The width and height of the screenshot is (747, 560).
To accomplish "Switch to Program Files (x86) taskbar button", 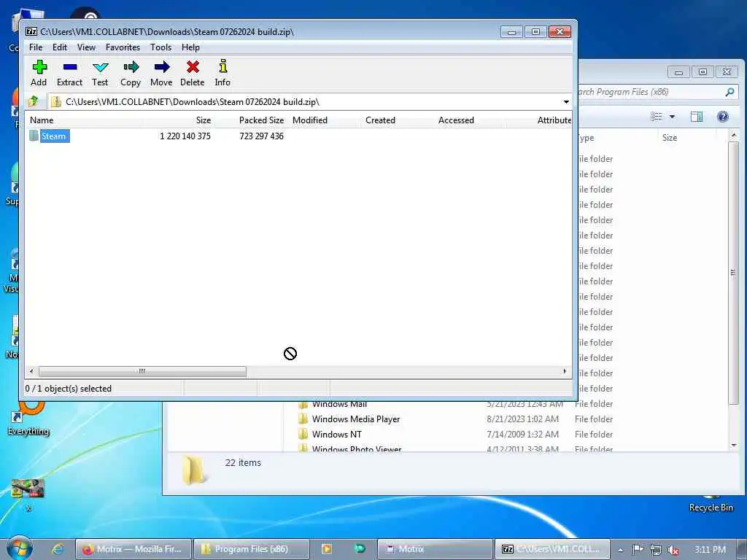I will click(251, 549).
